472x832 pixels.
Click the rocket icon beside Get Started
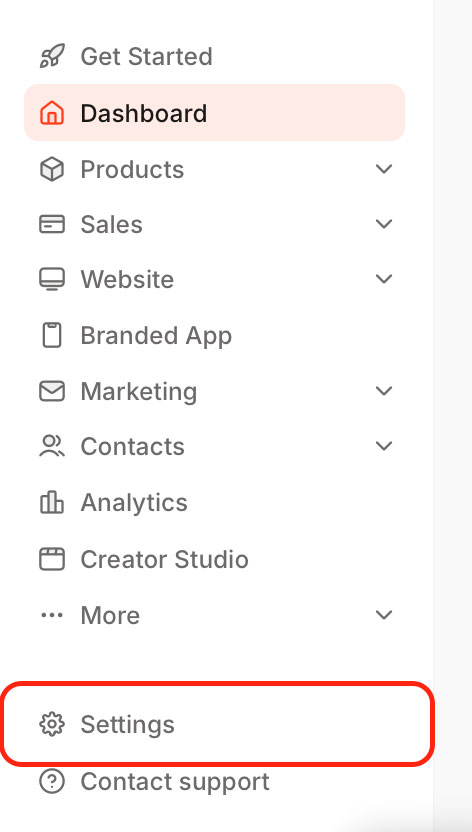[x=52, y=56]
